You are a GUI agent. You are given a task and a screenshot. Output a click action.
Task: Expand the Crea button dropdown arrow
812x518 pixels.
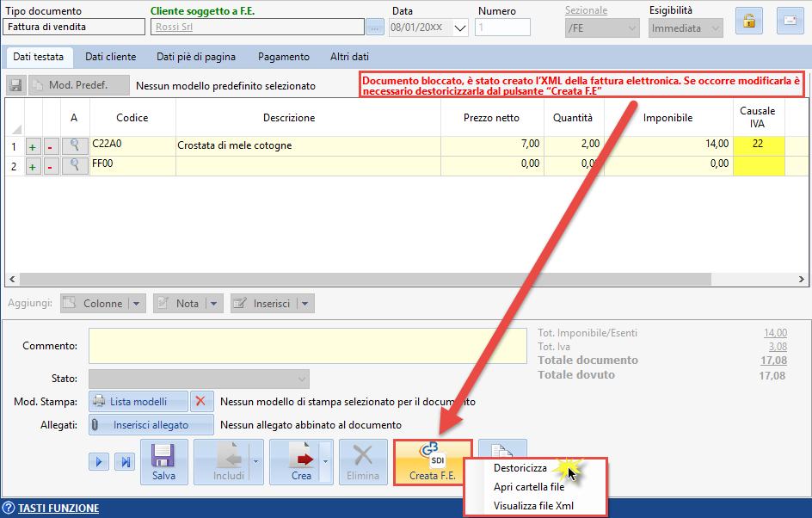click(x=326, y=462)
